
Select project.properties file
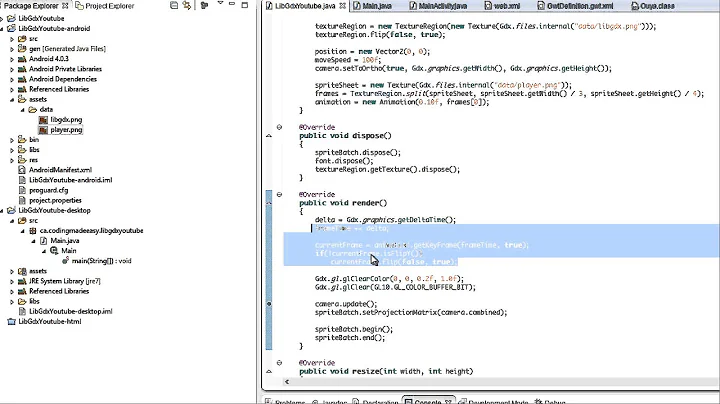[55, 200]
